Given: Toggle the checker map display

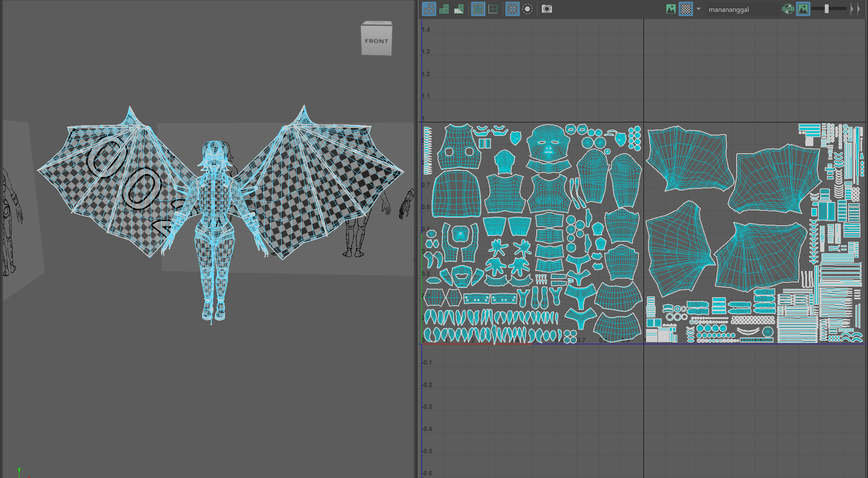Looking at the screenshot, I should pyautogui.click(x=685, y=9).
